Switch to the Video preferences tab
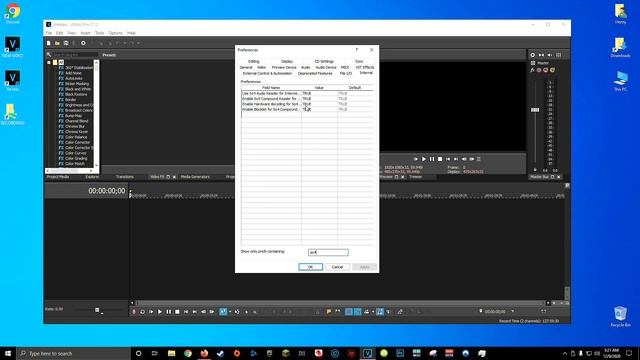The height and width of the screenshot is (360, 640). (261, 67)
